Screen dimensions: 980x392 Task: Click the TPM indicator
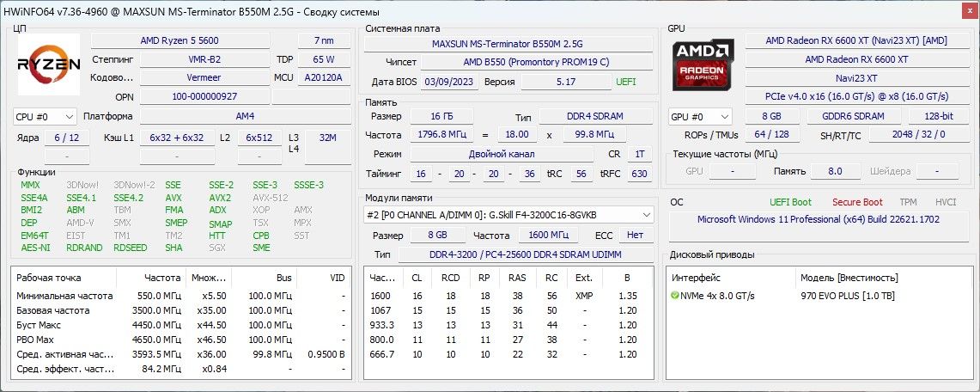pyautogui.click(x=908, y=202)
